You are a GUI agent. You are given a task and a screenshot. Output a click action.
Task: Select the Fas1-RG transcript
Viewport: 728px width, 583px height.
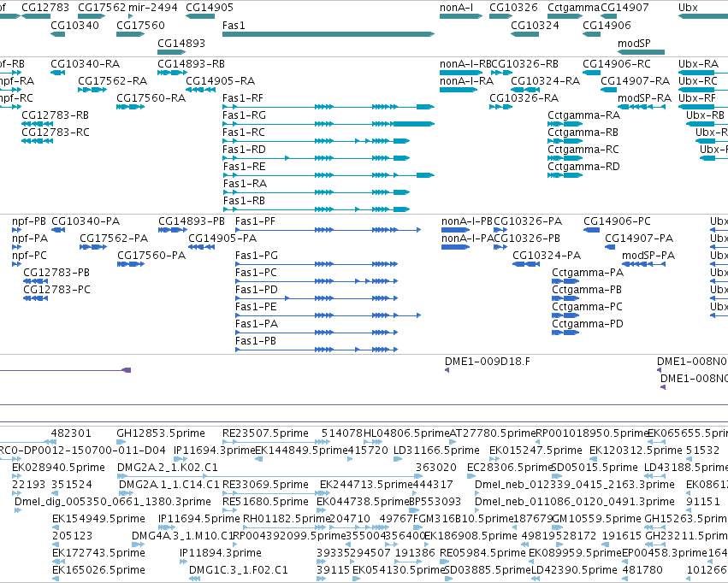(328, 124)
